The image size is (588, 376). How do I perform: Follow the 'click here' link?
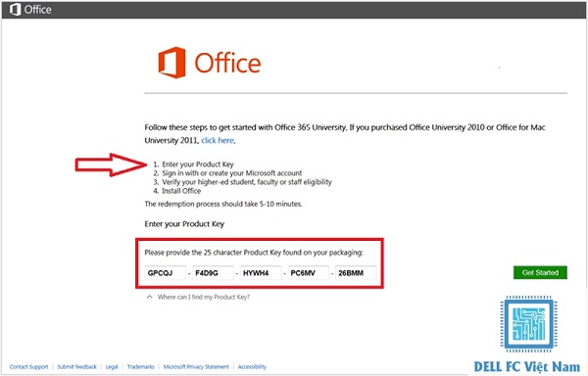click(218, 140)
